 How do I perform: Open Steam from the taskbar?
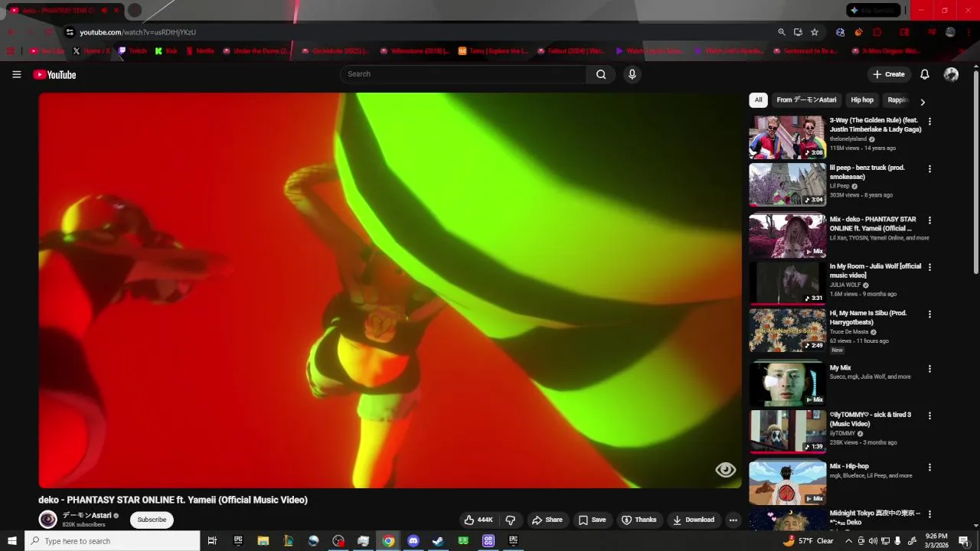pos(438,541)
